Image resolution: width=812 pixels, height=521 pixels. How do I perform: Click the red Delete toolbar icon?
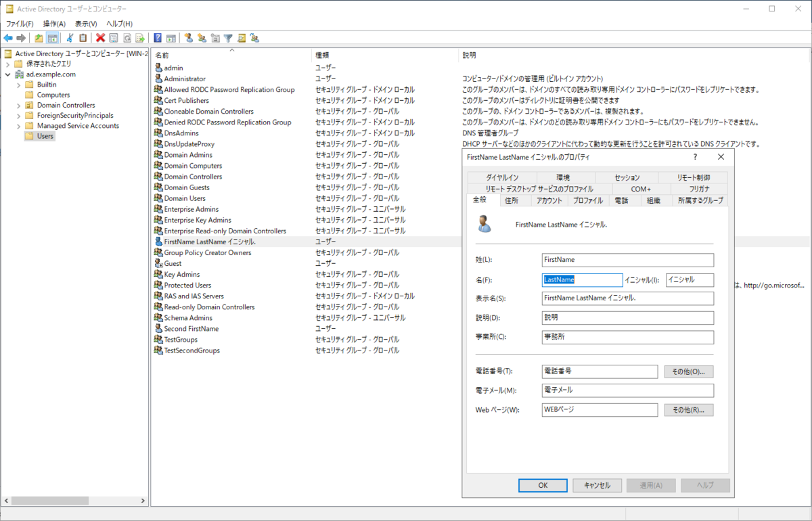[x=100, y=38]
